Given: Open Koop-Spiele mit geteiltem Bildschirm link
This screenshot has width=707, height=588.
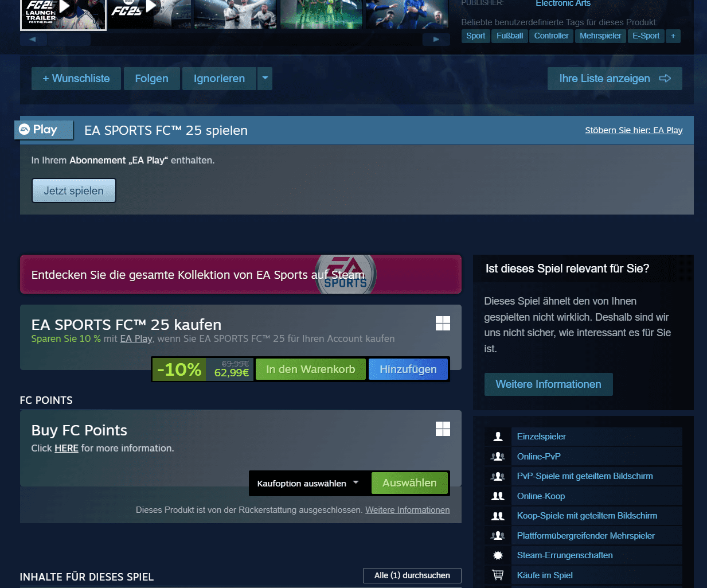Looking at the screenshot, I should pos(587,516).
